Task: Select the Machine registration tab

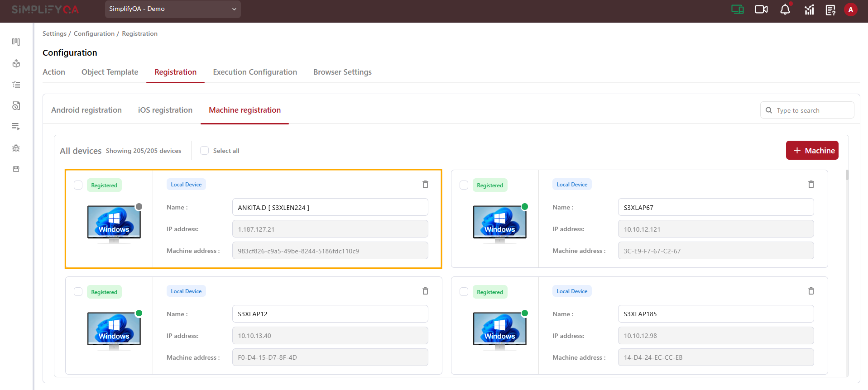Action: point(245,110)
